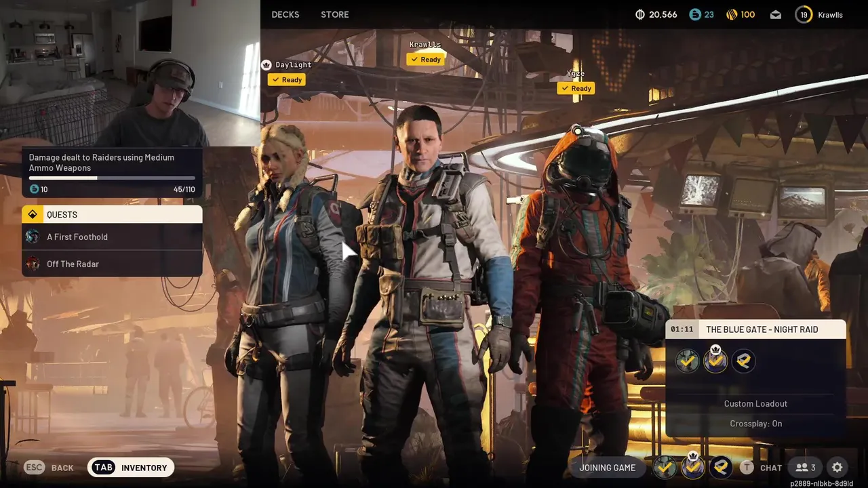Click the first squad avatar in bottom bar

(x=665, y=468)
